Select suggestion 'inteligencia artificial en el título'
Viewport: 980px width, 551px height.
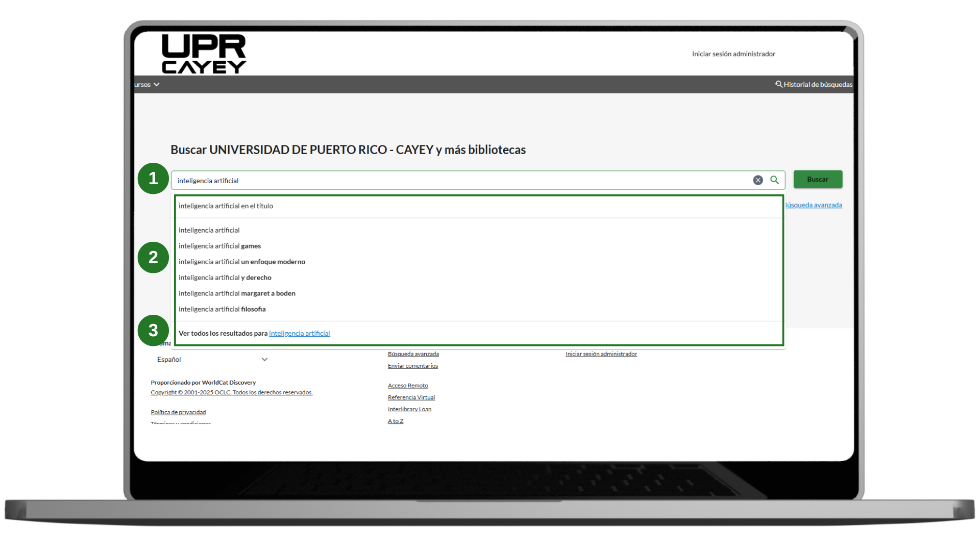[x=226, y=206]
